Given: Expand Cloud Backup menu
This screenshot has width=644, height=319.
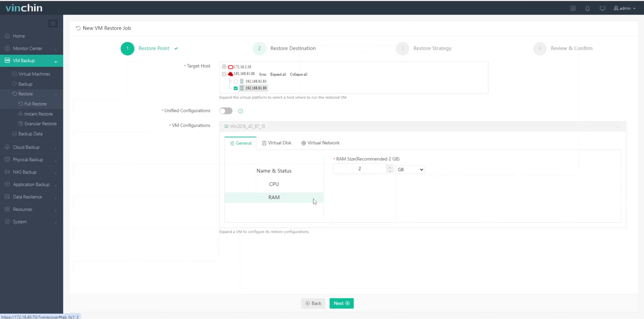Looking at the screenshot, I should click(x=32, y=147).
